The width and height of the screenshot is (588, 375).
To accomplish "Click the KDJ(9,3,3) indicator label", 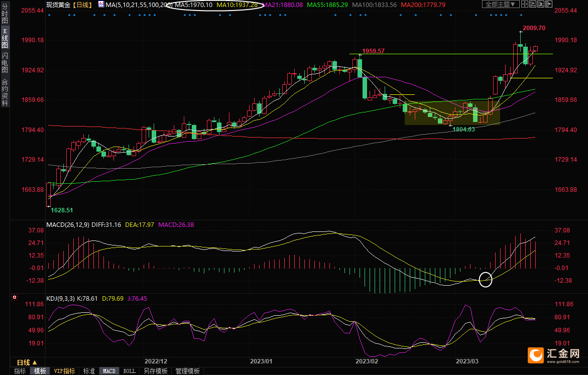I will click(60, 299).
